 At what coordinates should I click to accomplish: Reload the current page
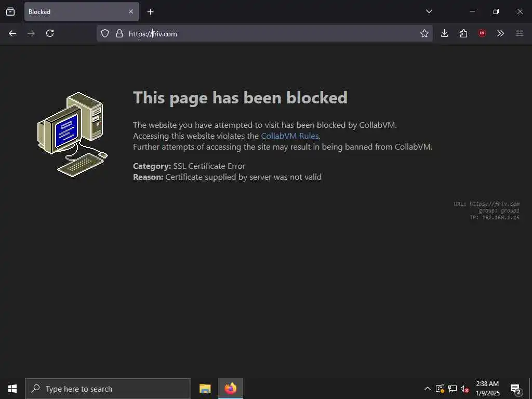50,33
